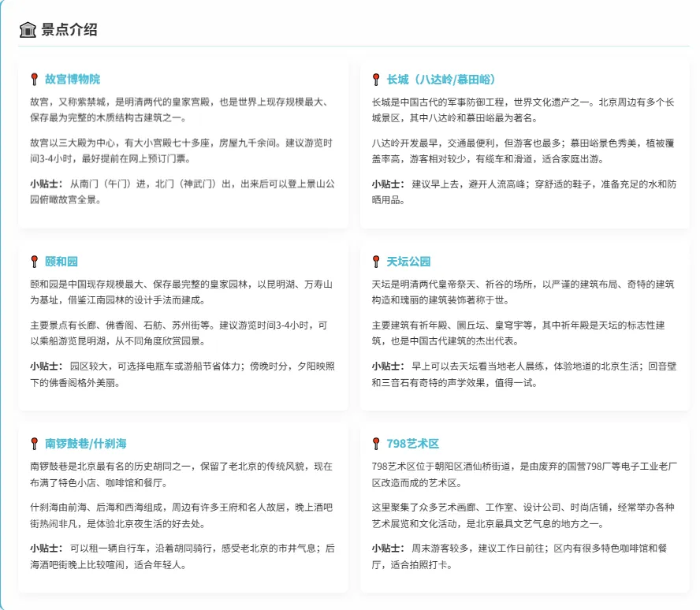
Task: Click the pin icon next to 天坛公园
Action: 376,262
